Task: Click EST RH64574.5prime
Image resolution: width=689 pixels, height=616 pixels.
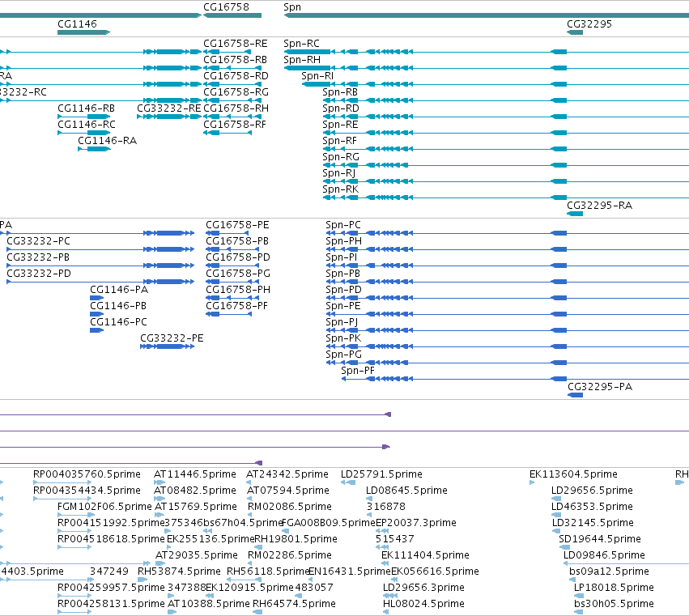Action: [257, 612]
